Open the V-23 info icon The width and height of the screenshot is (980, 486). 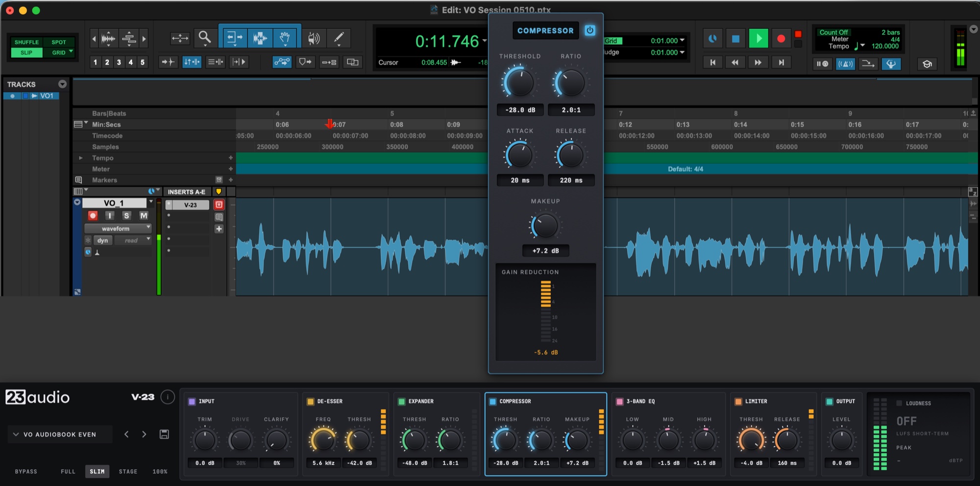click(x=168, y=397)
